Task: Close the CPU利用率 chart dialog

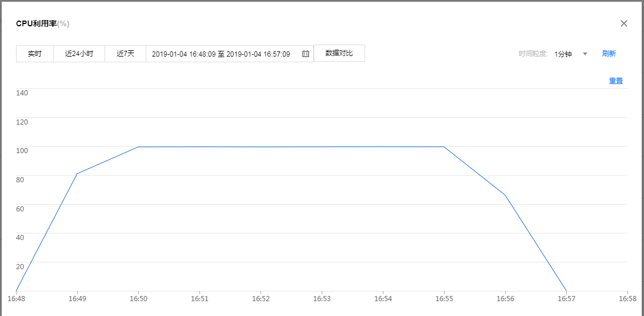Action: point(624,23)
